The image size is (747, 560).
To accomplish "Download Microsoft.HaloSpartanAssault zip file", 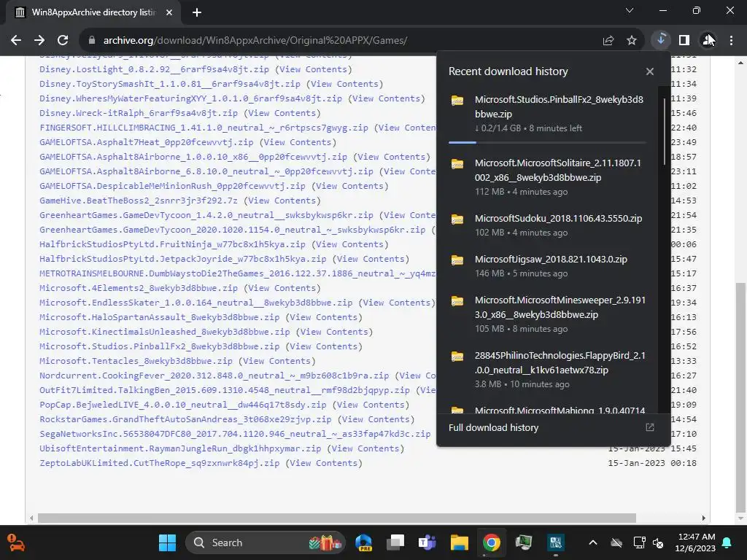I will (x=159, y=317).
